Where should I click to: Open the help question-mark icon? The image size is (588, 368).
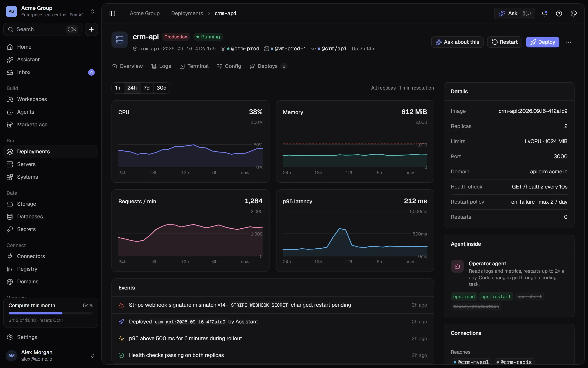click(x=559, y=13)
